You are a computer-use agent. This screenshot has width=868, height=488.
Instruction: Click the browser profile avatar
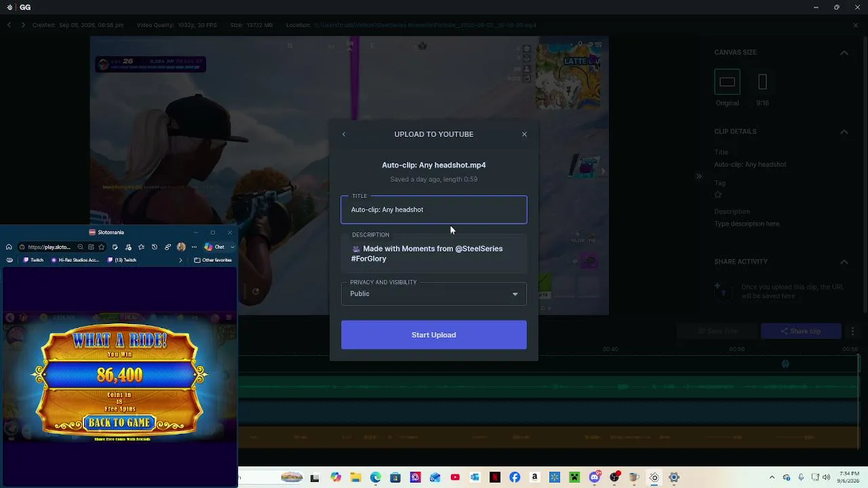pos(181,247)
